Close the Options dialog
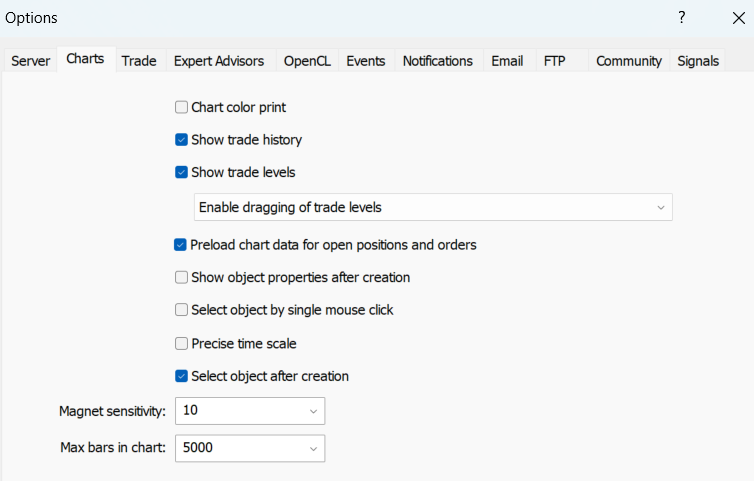 pyautogui.click(x=738, y=18)
